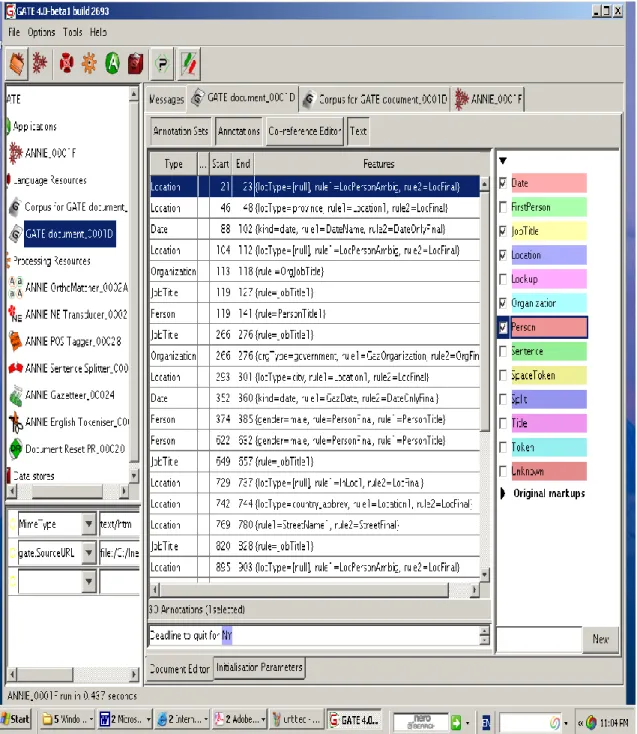Click the Data stores node
Viewport: 637px width, 734px height.
click(x=33, y=476)
